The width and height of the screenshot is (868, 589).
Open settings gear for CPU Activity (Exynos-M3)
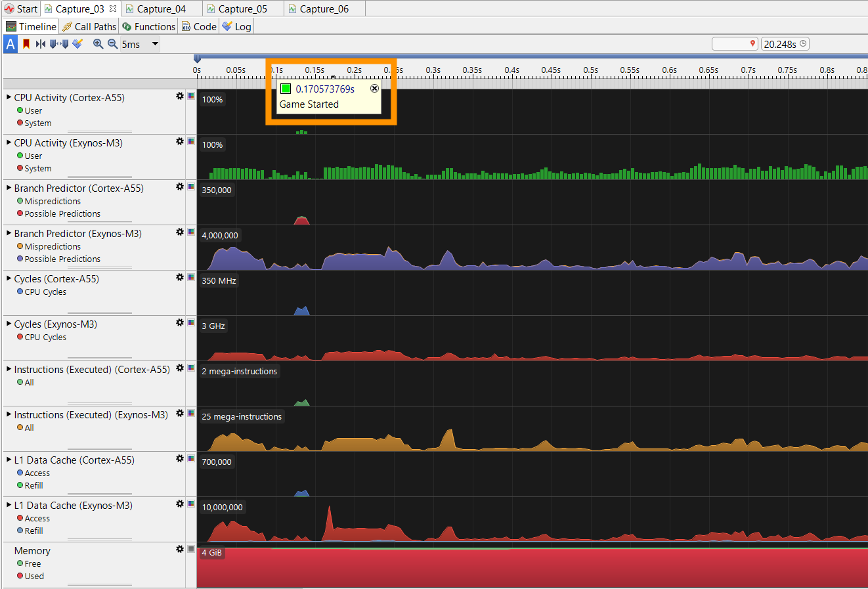(180, 141)
